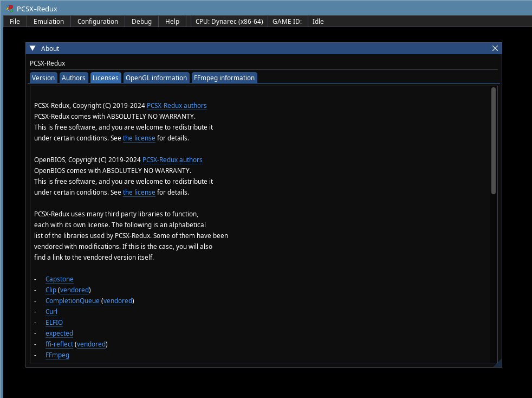
Task: Open the Help menu
Action: click(172, 21)
